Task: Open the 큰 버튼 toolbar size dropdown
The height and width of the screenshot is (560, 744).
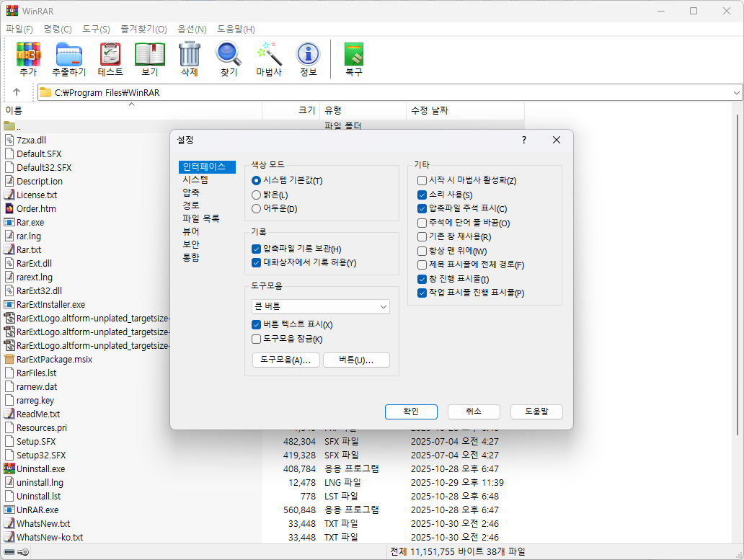Action: [x=321, y=307]
